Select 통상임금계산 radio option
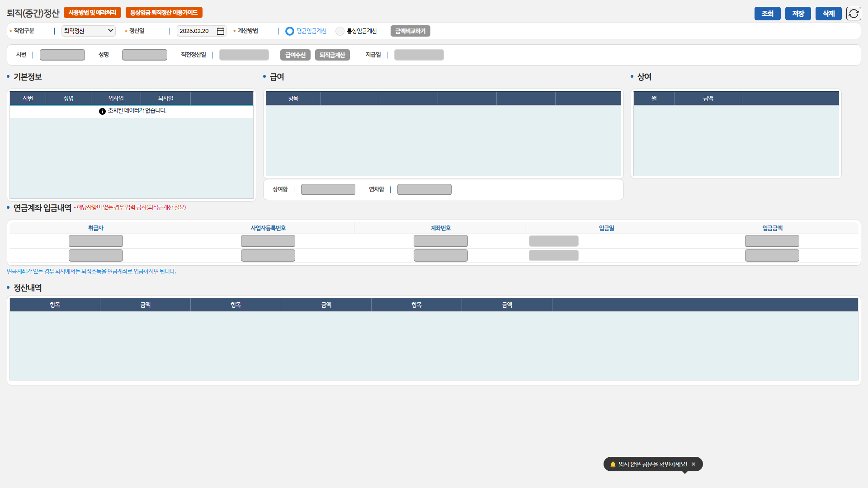Screen dimensions: 868x488 click(340, 31)
